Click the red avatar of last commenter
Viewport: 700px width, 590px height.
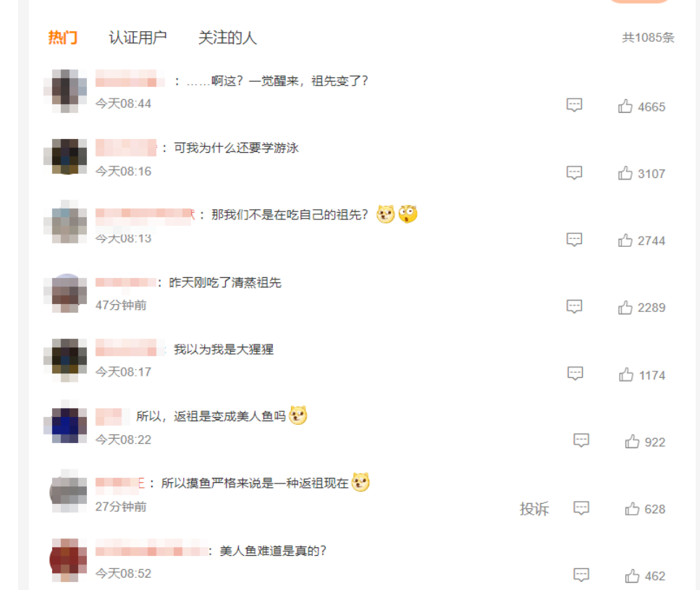68,560
